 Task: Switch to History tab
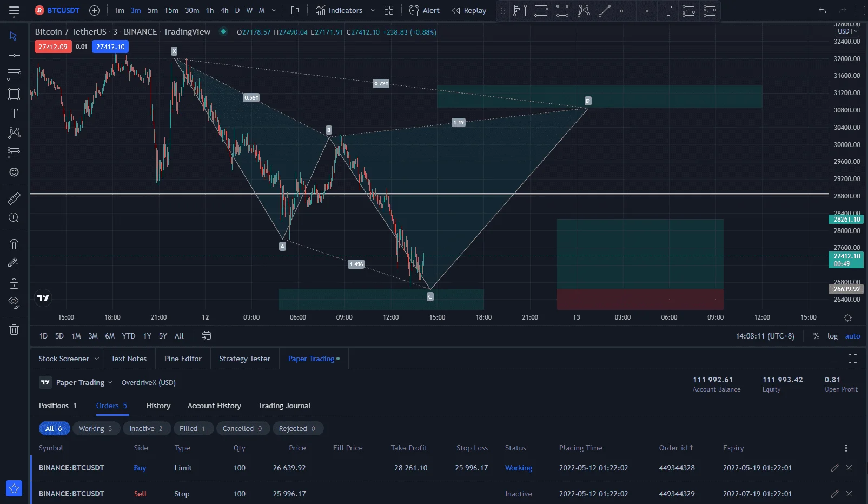click(158, 406)
